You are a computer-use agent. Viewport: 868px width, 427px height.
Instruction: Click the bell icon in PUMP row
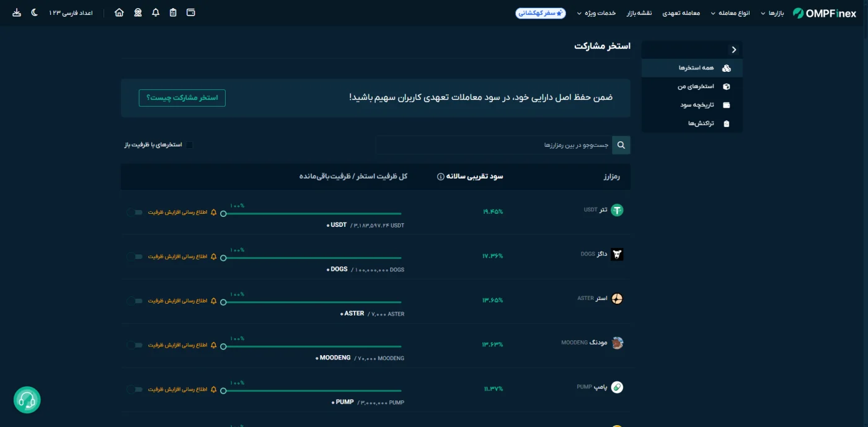(x=214, y=390)
